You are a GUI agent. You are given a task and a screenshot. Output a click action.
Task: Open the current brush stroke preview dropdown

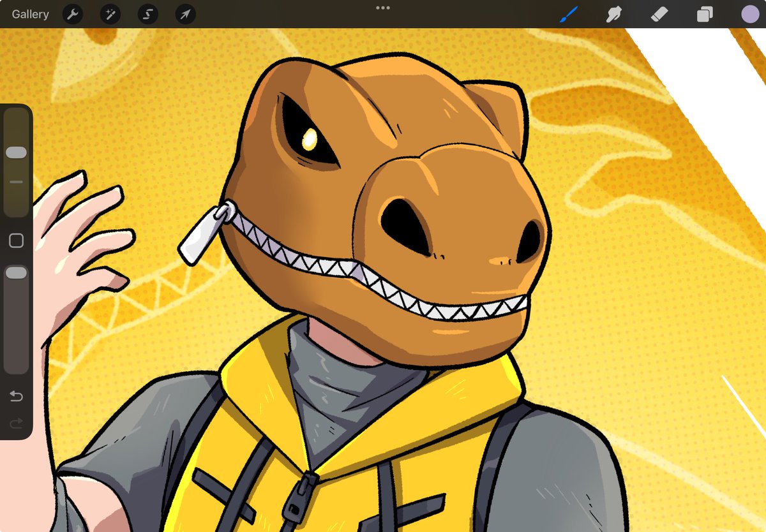(568, 14)
